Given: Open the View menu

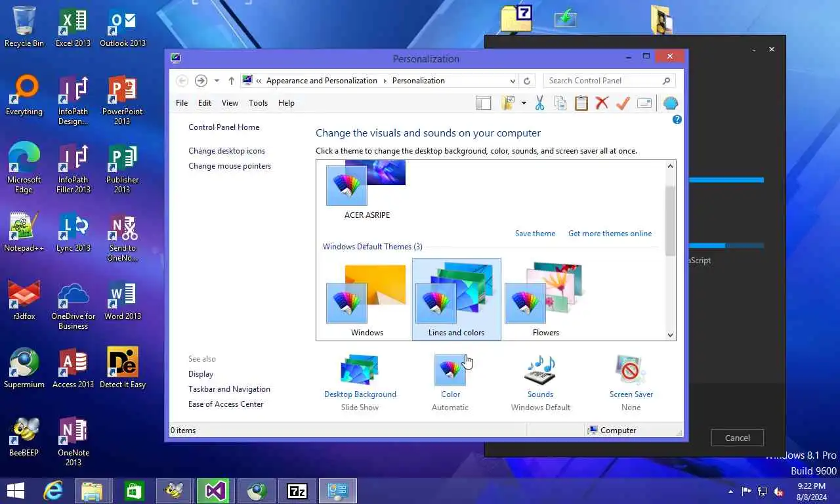Looking at the screenshot, I should (230, 103).
